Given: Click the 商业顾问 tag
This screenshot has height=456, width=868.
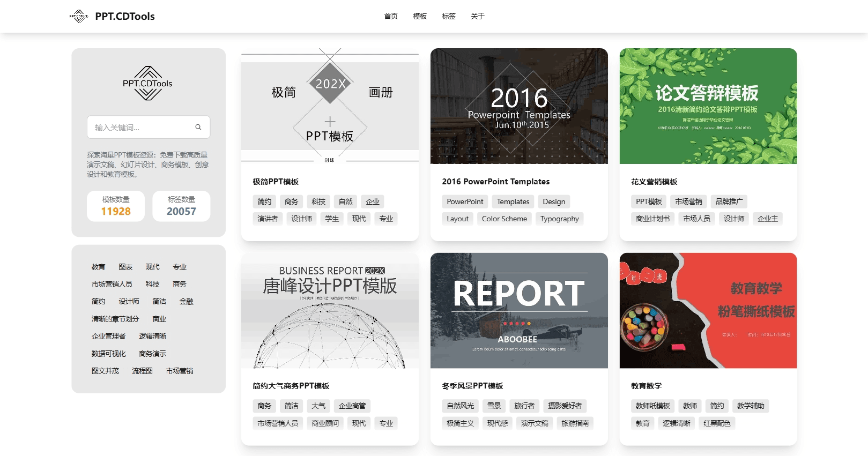Looking at the screenshot, I should pyautogui.click(x=325, y=423).
